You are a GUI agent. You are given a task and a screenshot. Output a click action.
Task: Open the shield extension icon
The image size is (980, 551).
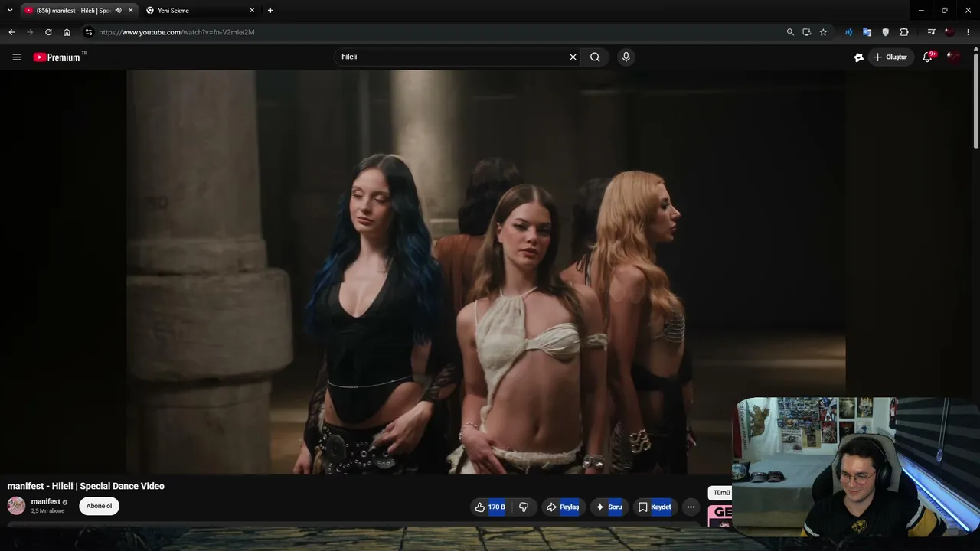click(x=886, y=32)
